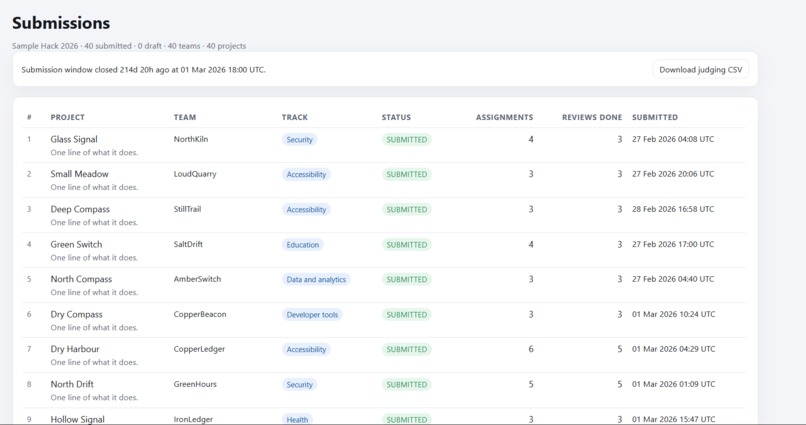
Task: Click assignments count 6 for Dry Harbour
Action: point(530,349)
